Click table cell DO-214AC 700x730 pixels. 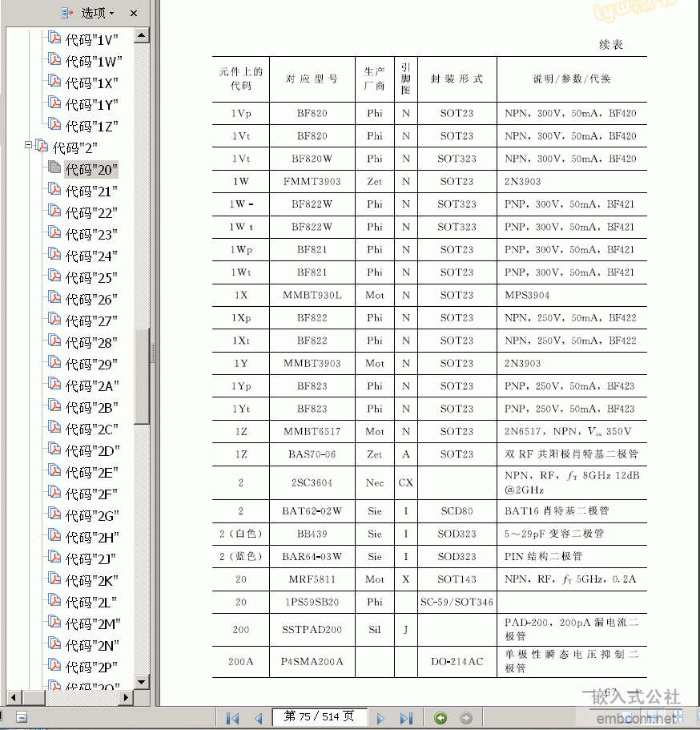(457, 662)
